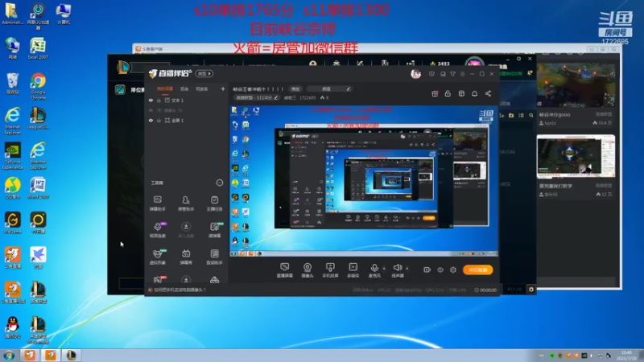This screenshot has width=644, height=362.
Task: Add a 手机投屏 phone cast source
Action: click(x=330, y=270)
